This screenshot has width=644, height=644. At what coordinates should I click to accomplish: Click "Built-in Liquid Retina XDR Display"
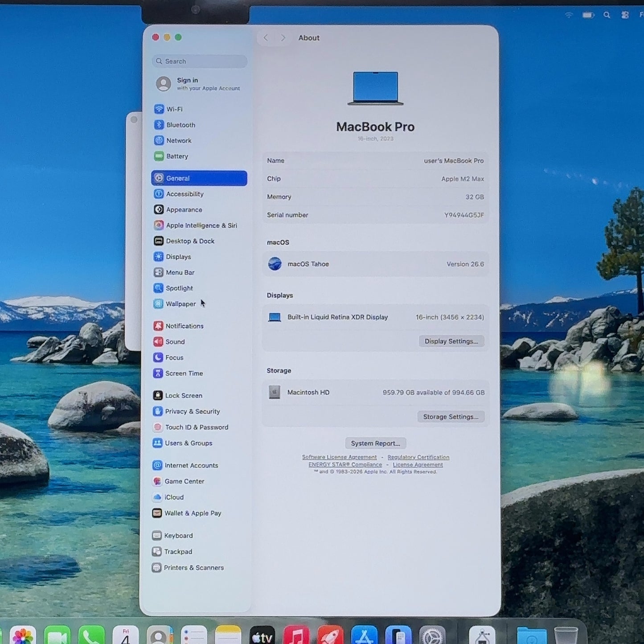[x=337, y=317]
